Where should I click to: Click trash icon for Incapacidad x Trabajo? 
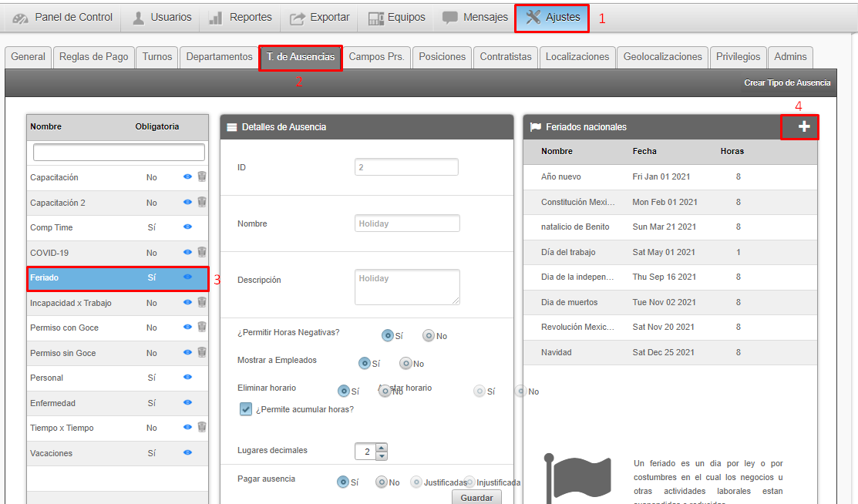[202, 302]
